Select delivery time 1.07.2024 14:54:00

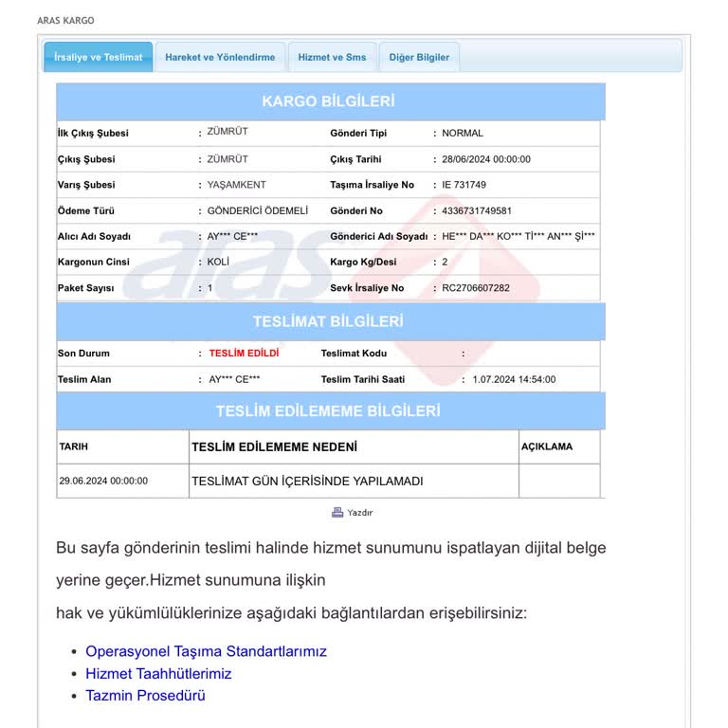[x=514, y=379]
